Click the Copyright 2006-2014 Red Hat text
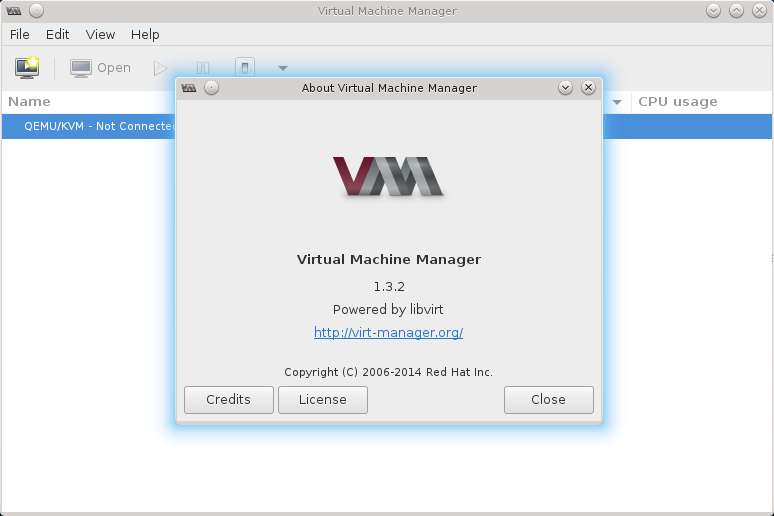Viewport: 774px width, 516px height. [x=388, y=372]
